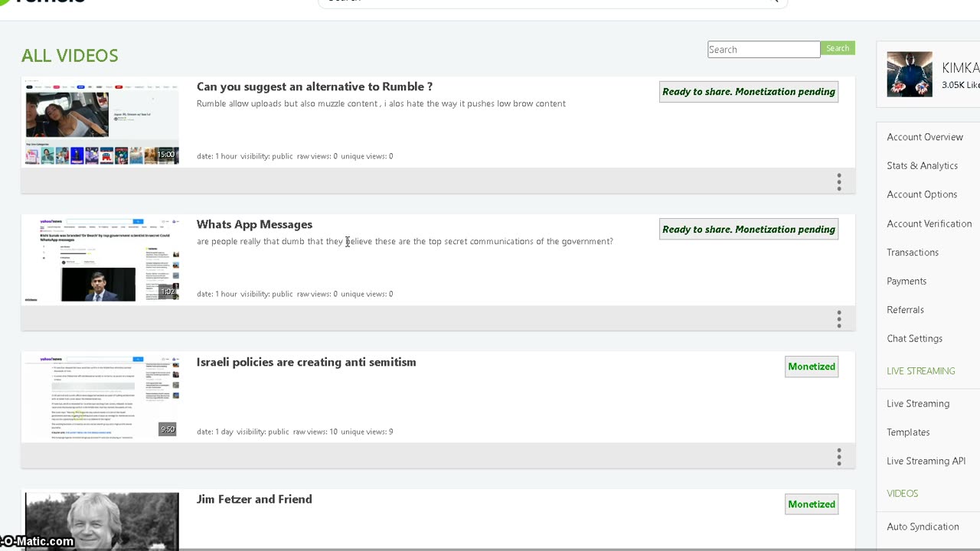
Task: Open Templates in sidebar
Action: pyautogui.click(x=908, y=432)
